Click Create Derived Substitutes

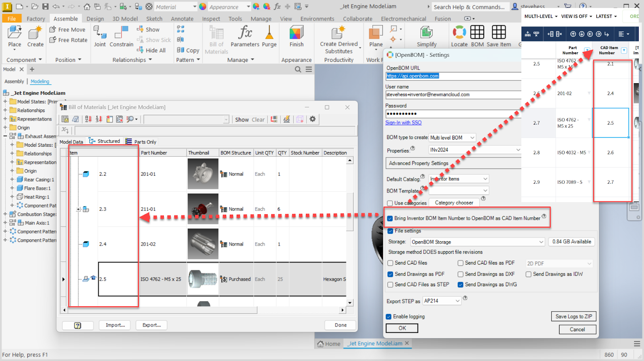pos(339,40)
